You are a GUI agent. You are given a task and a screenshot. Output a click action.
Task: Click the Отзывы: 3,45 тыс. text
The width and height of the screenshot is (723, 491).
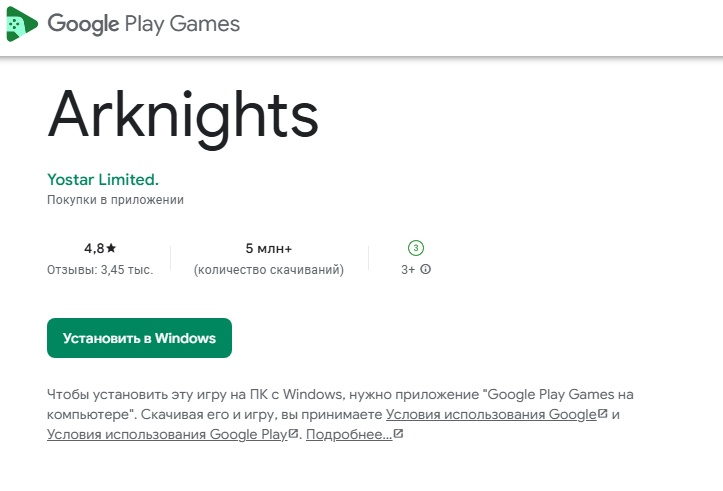pyautogui.click(x=100, y=270)
